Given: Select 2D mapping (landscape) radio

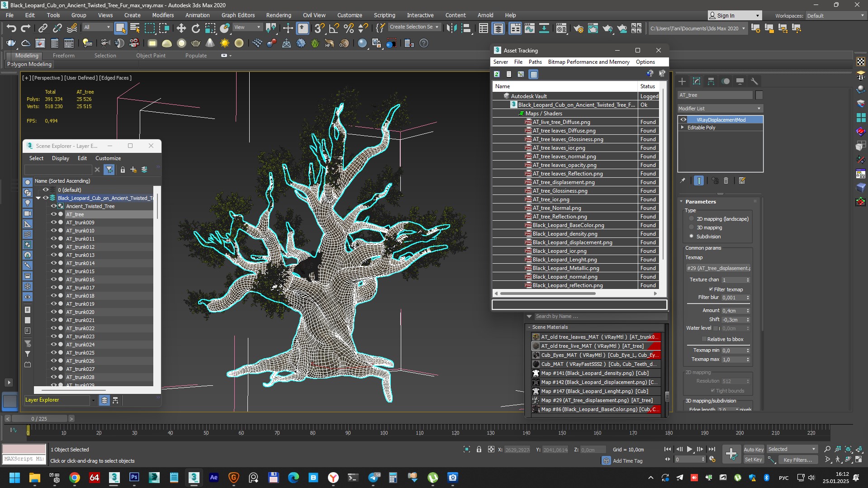Looking at the screenshot, I should coord(692,219).
